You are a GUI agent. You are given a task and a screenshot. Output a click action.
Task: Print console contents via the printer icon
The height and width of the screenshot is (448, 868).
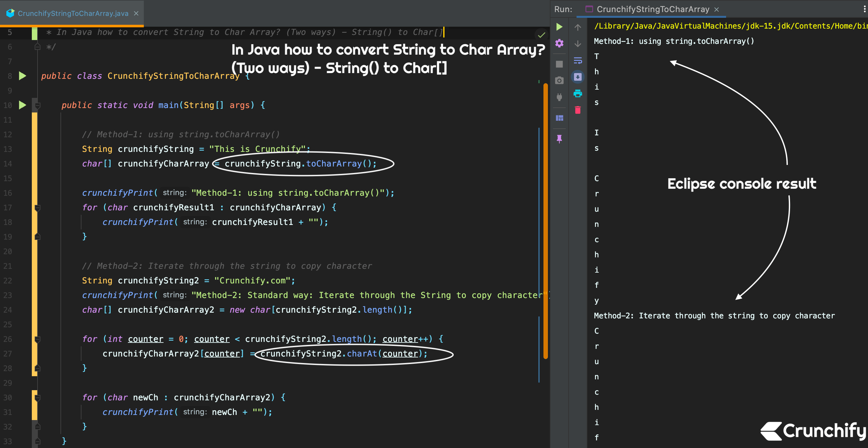(x=578, y=94)
